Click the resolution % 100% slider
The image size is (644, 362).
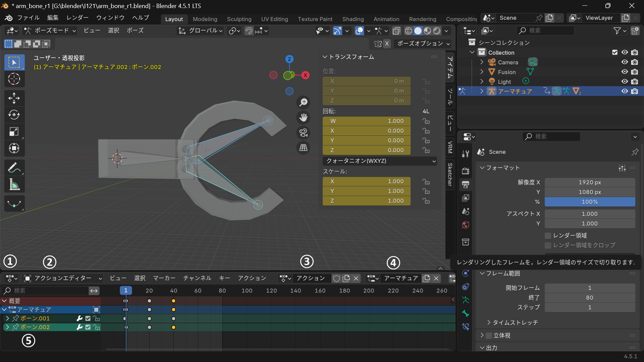590,202
